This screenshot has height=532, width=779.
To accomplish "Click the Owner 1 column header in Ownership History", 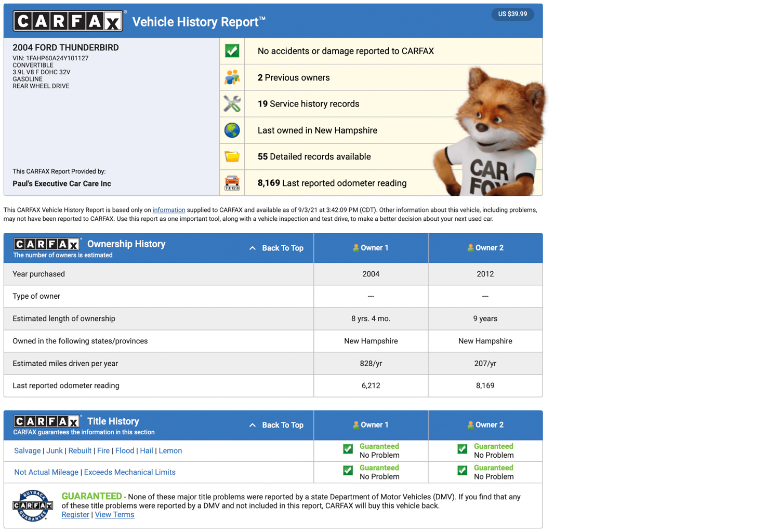I will [x=371, y=248].
